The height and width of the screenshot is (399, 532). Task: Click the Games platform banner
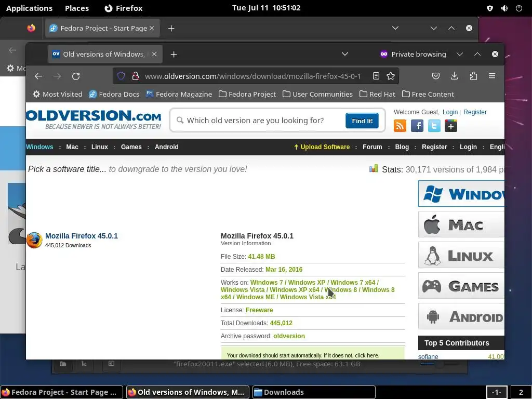click(x=461, y=286)
